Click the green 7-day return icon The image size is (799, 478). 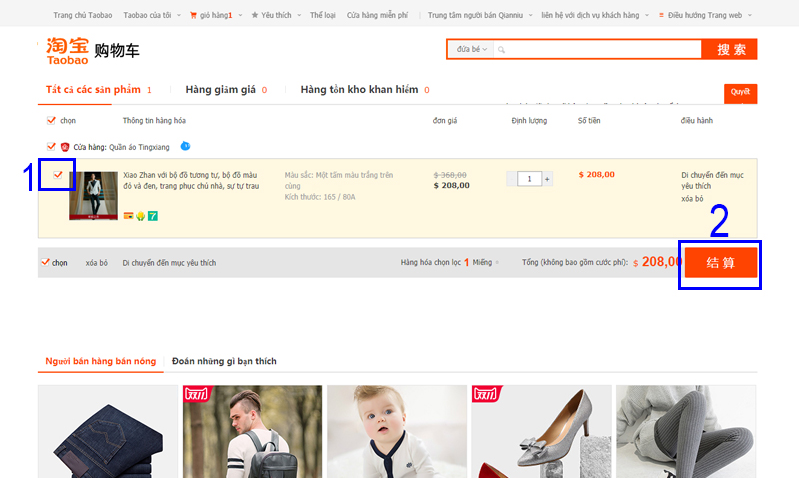[x=153, y=216]
